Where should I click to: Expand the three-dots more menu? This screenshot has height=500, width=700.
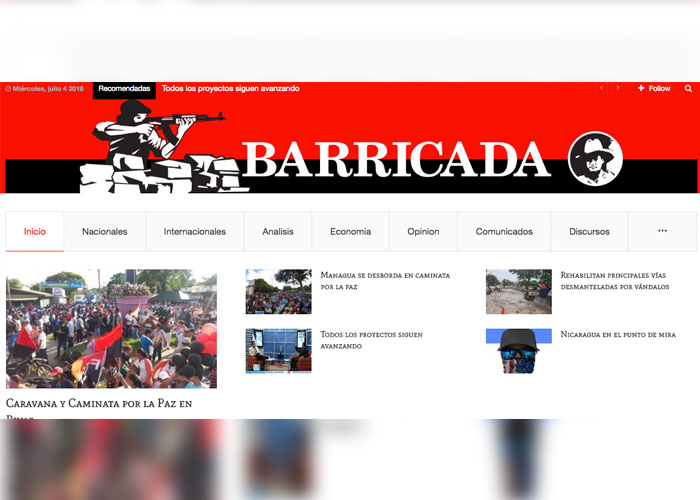coord(662,231)
